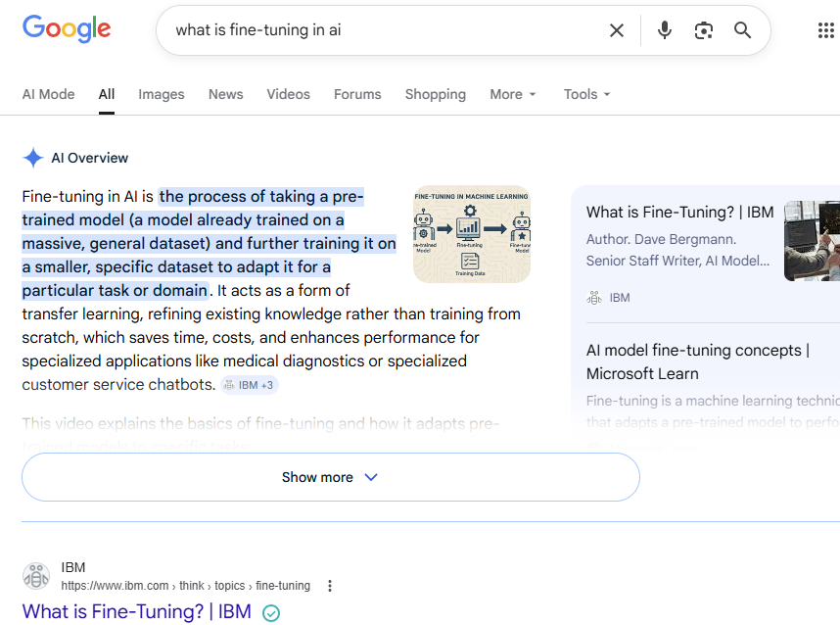Switch to the Images tab

point(162,94)
